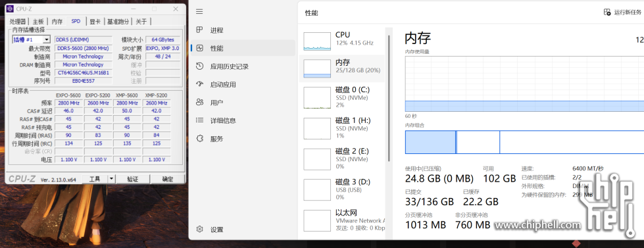644x248 pixels.
Task: Expand the 工具 button dropdown arrow in CPU-Z
Action: (x=111, y=179)
